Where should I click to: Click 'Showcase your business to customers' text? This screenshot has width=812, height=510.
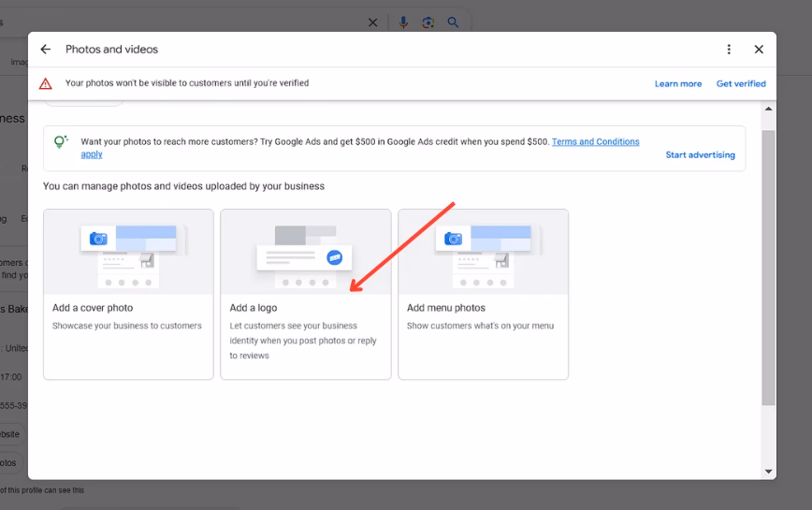(127, 326)
